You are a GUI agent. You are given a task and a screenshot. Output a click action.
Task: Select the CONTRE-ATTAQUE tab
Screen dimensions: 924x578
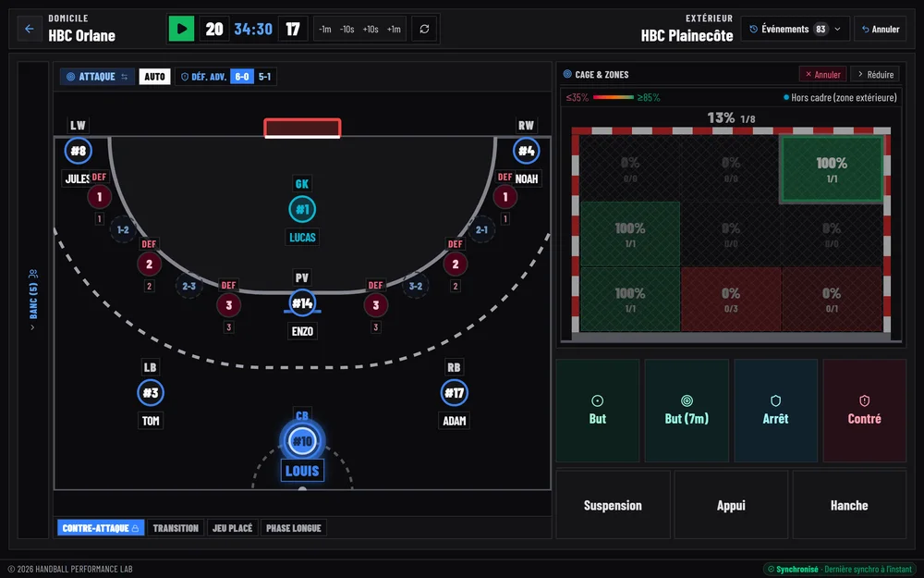coord(101,528)
